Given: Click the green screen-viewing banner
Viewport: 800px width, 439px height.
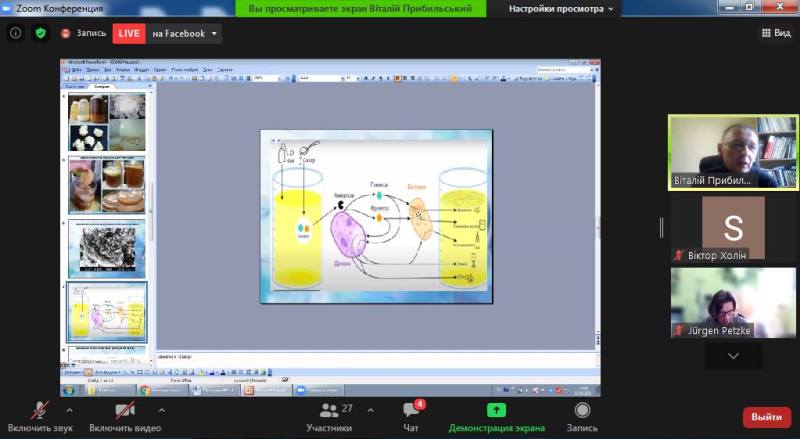Looking at the screenshot, I should click(x=360, y=9).
